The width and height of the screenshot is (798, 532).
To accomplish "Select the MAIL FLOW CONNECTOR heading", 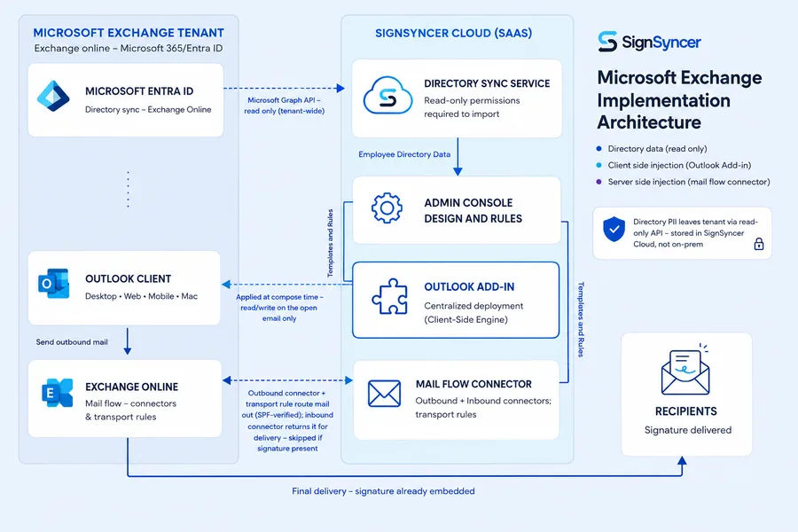I will coord(473,384).
